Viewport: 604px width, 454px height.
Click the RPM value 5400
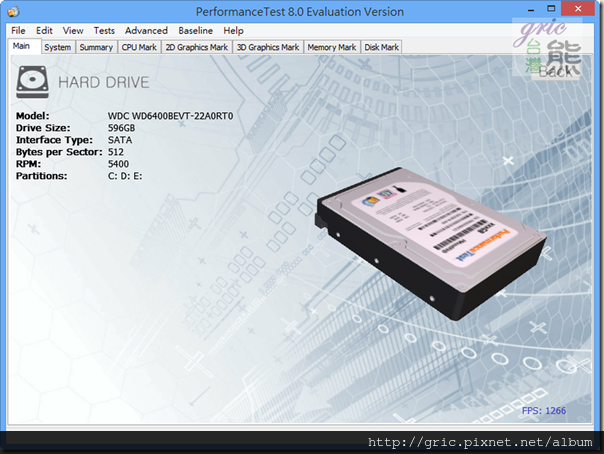pos(118,164)
